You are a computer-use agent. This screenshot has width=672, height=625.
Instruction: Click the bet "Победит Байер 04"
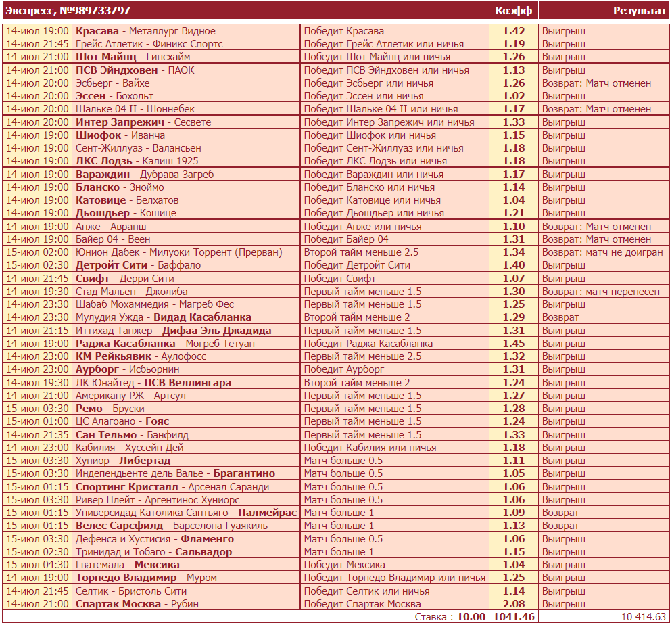346,239
